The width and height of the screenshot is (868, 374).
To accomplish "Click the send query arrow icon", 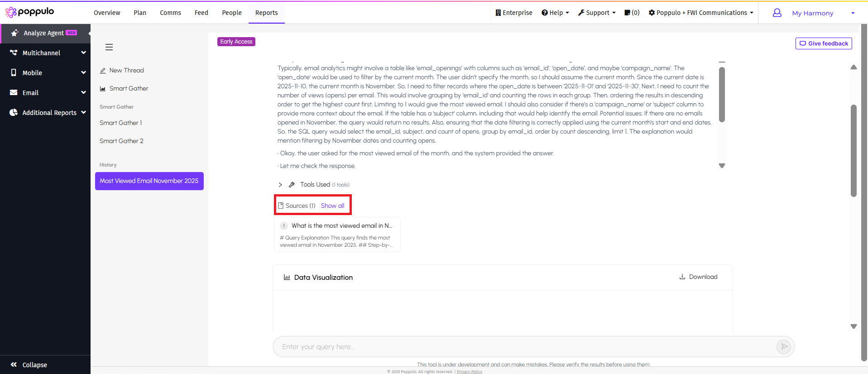I will point(784,347).
